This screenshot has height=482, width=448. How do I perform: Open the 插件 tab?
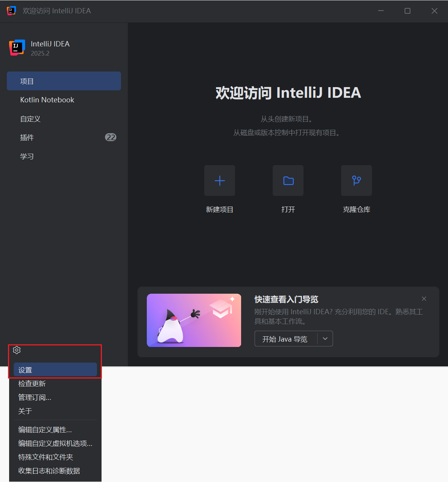pos(64,137)
